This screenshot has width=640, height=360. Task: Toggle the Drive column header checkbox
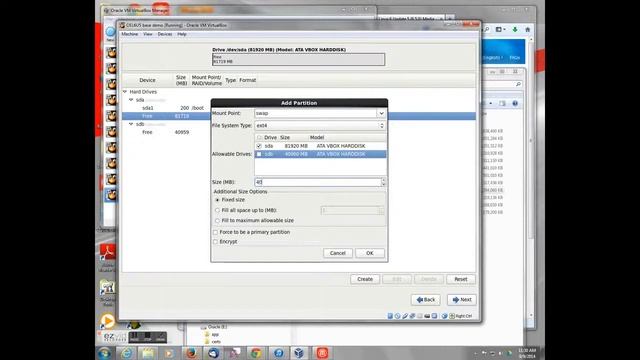tap(259, 138)
